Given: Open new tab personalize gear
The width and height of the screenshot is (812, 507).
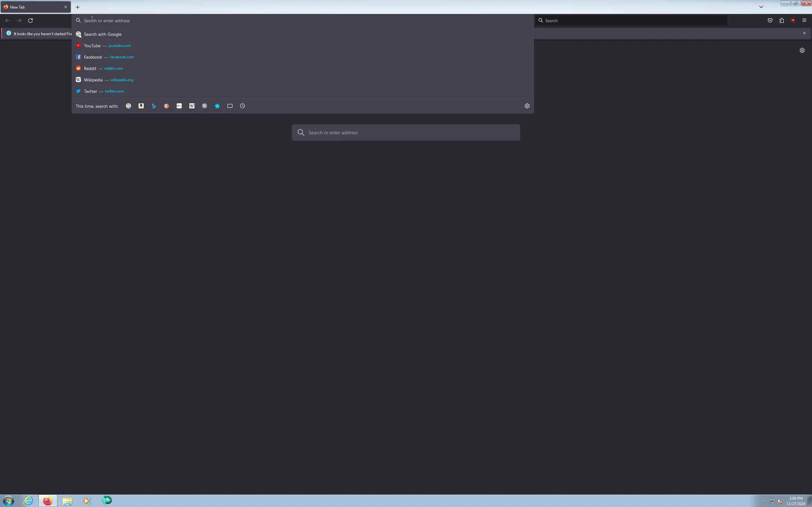Looking at the screenshot, I should 802,50.
